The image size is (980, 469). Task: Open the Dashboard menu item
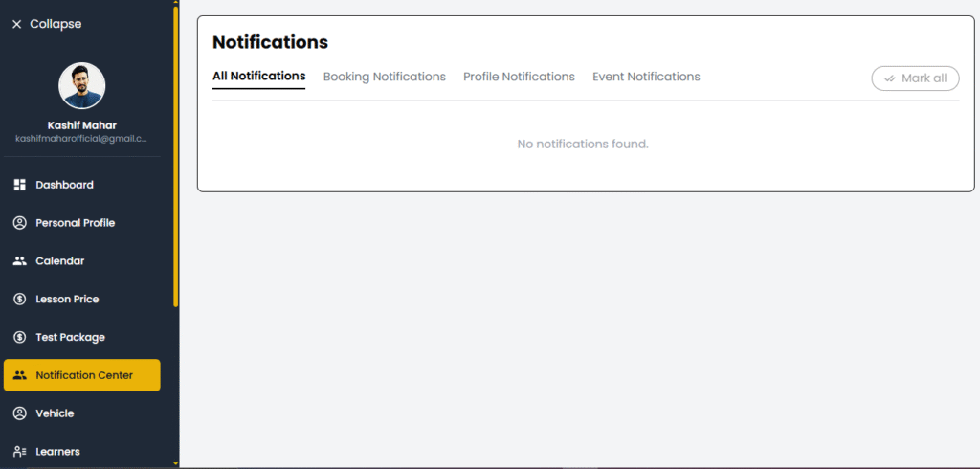(64, 185)
